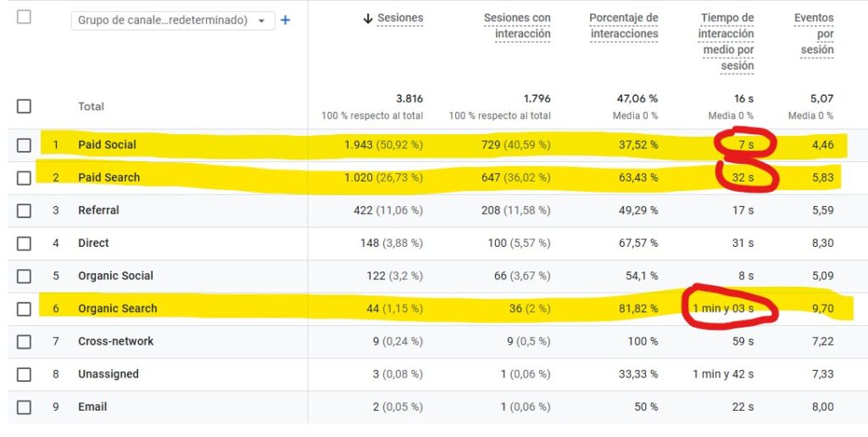Click the Unassigned channel name

(x=108, y=374)
